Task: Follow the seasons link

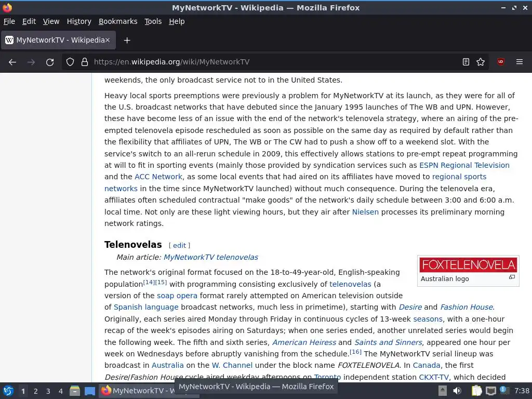Action: pos(428,320)
